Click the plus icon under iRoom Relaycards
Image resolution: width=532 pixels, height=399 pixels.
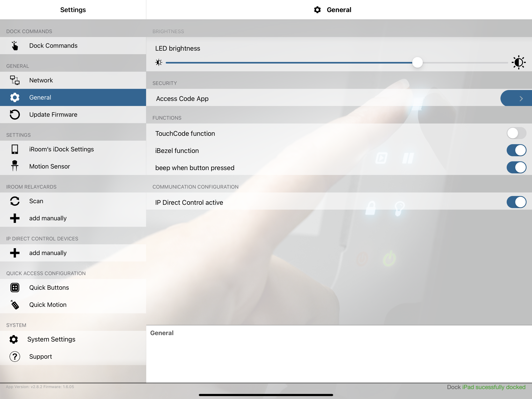(15, 218)
